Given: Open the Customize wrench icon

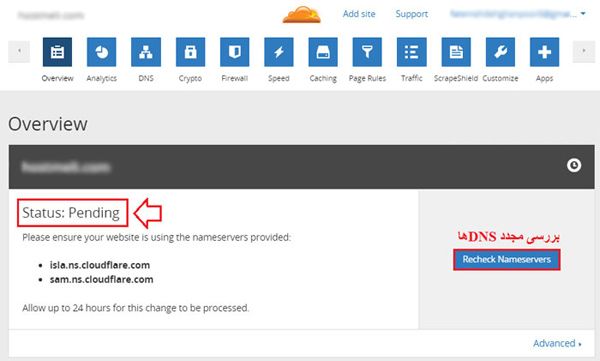Looking at the screenshot, I should (x=500, y=52).
